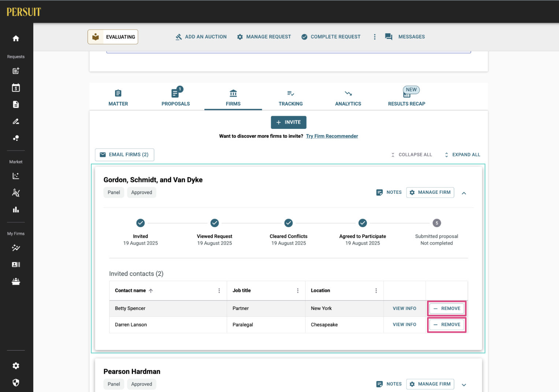
Task: Open the group people icon under My Firms
Action: pyautogui.click(x=16, y=281)
